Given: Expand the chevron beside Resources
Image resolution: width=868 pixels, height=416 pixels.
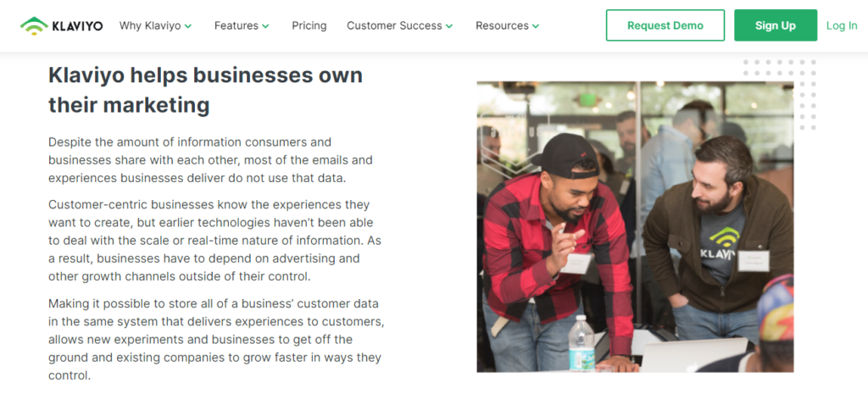Looking at the screenshot, I should point(536,26).
